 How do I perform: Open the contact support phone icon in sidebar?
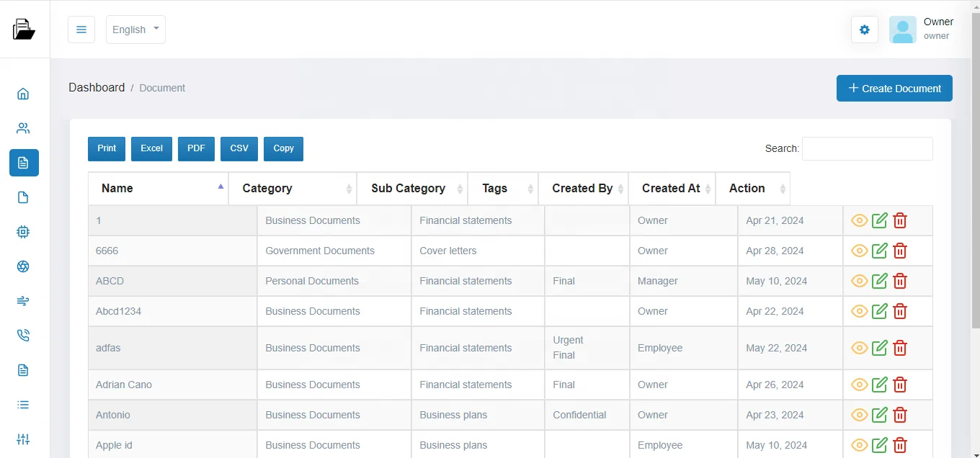(x=24, y=336)
